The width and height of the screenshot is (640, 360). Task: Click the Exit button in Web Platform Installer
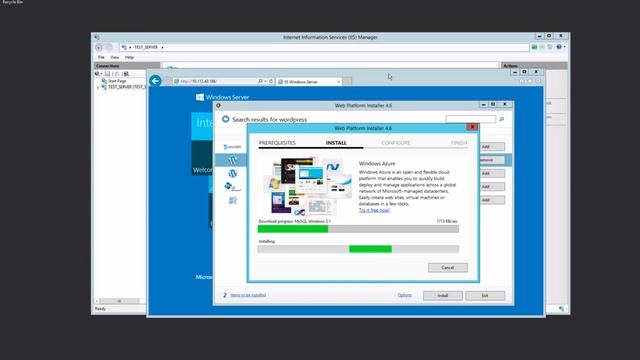point(485,296)
